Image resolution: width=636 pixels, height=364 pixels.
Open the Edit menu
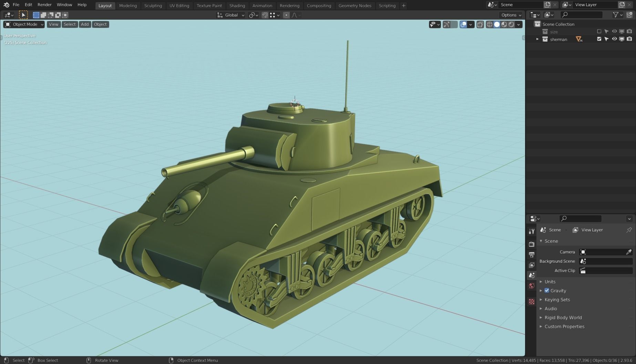[29, 5]
